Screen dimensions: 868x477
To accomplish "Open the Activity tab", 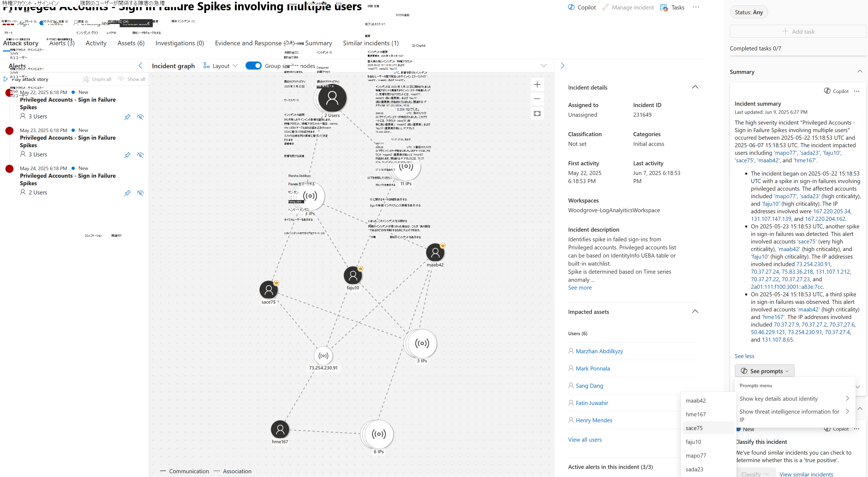I will point(96,43).
